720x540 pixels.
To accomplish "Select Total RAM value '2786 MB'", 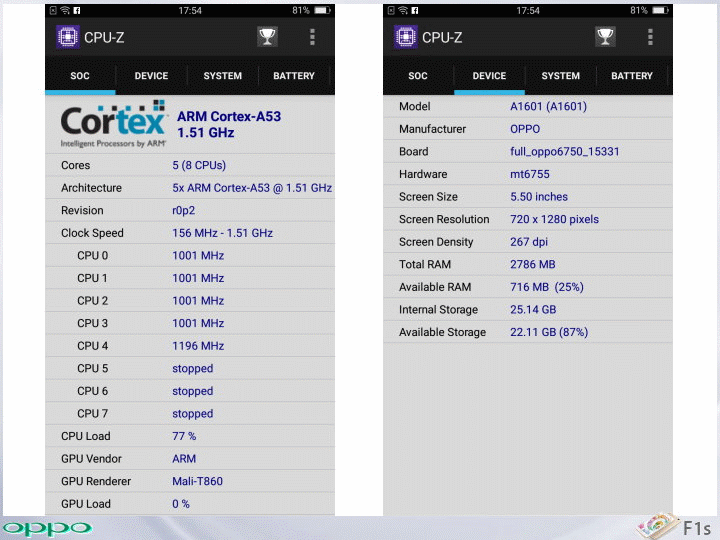I will (x=533, y=264).
